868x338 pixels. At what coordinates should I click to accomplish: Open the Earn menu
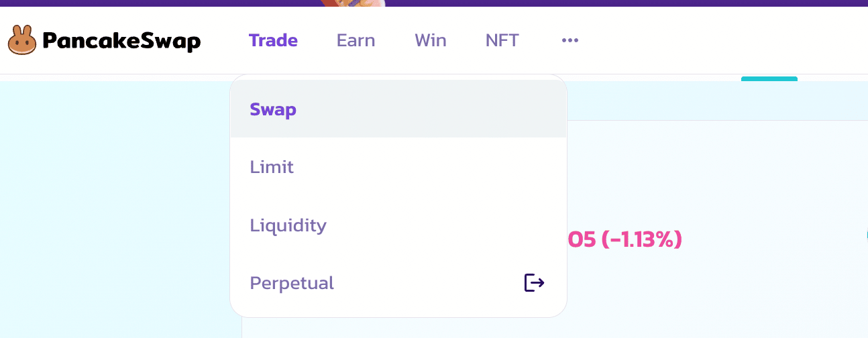(x=356, y=41)
